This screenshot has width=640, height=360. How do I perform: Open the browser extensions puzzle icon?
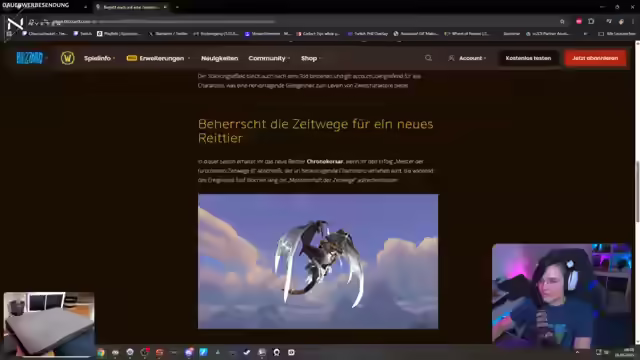coord(591,21)
